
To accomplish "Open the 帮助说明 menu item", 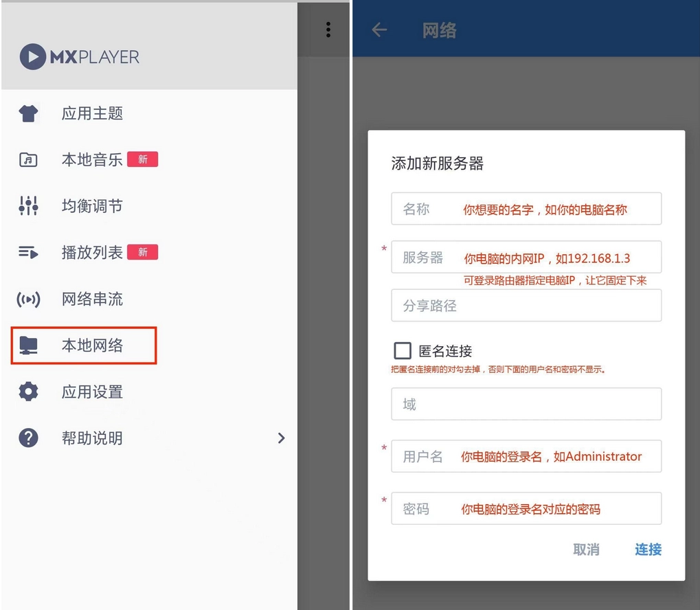I will point(149,438).
